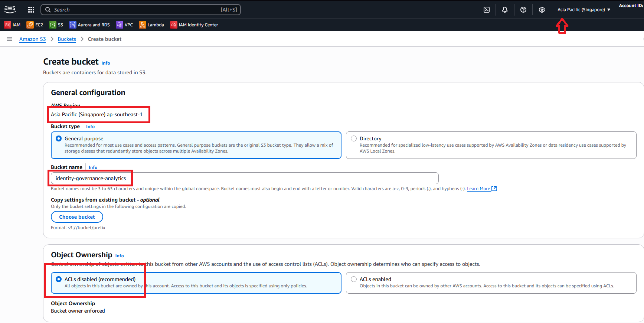This screenshot has height=323, width=644.
Task: Open the IAM favorite shortcut
Action: tap(12, 25)
